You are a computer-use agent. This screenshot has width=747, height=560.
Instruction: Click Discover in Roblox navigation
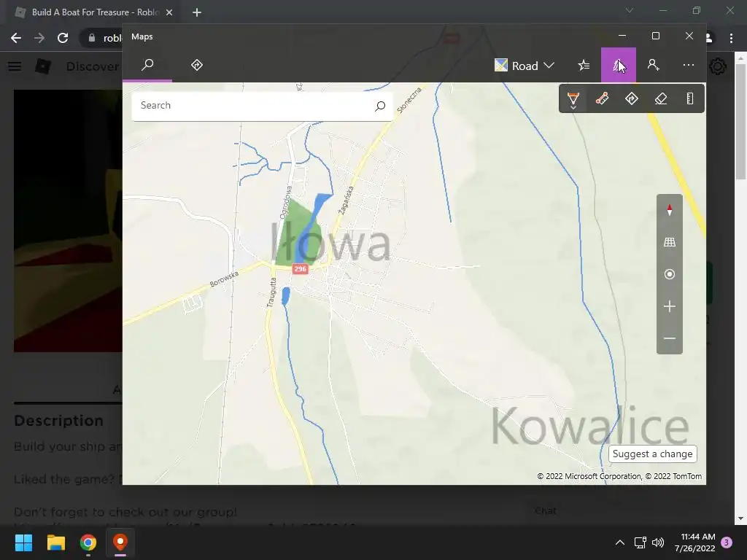click(x=93, y=66)
